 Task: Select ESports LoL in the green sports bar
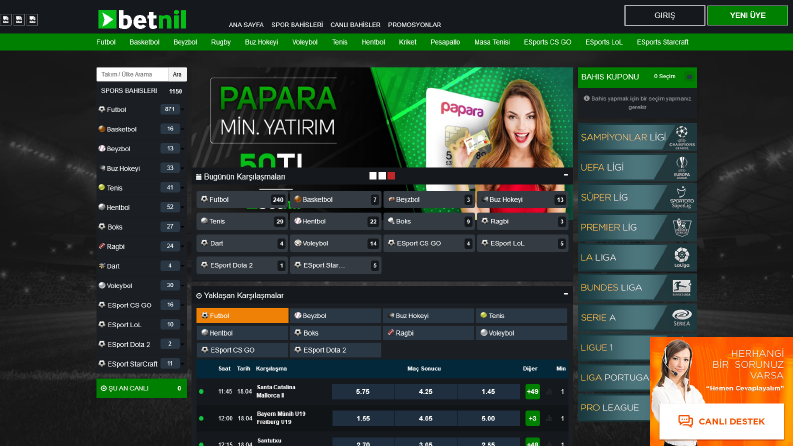[604, 42]
